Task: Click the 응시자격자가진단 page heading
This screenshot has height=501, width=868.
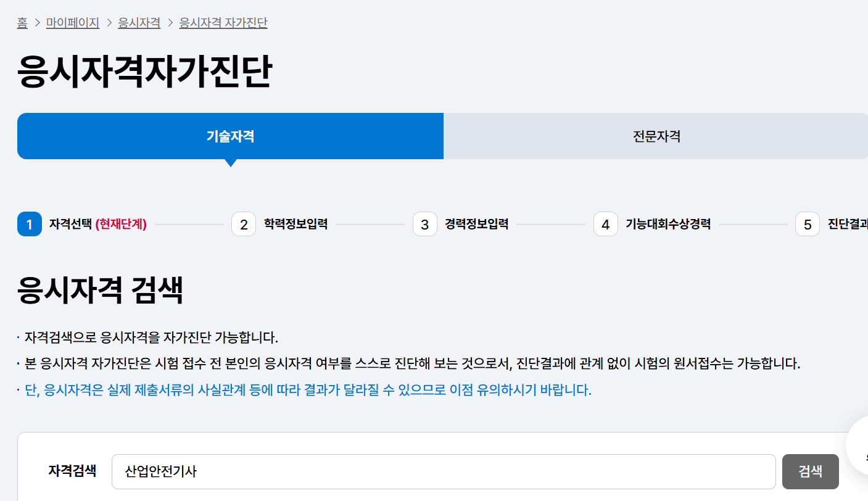Action: 144,73
